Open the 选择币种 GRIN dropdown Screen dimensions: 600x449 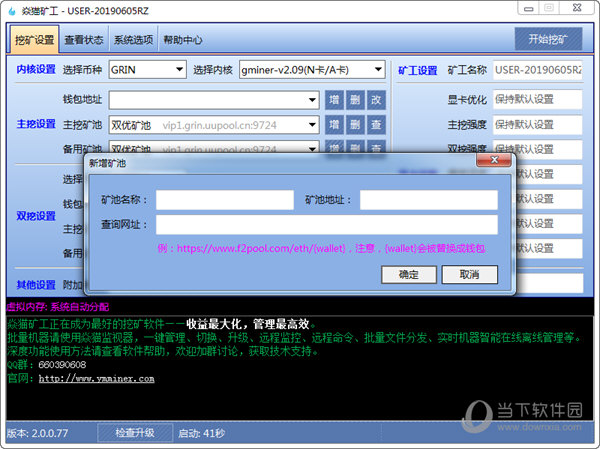pyautogui.click(x=179, y=70)
